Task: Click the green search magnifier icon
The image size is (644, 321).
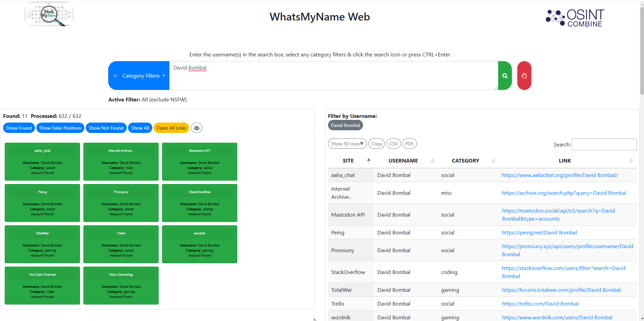Action: click(x=505, y=76)
